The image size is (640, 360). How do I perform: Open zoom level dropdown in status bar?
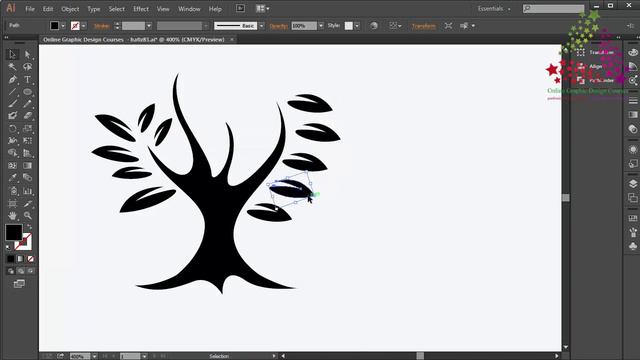point(94,356)
